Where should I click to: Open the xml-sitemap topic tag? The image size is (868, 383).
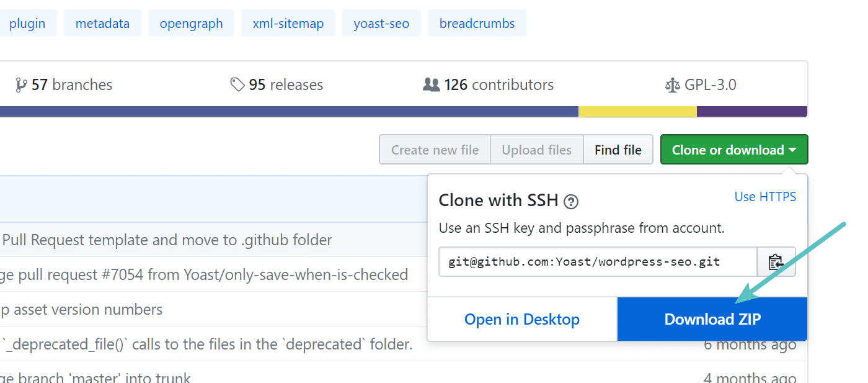(288, 23)
